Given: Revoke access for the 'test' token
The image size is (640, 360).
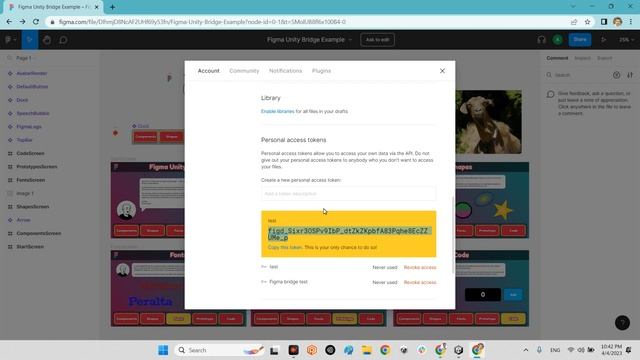Looking at the screenshot, I should point(420,267).
